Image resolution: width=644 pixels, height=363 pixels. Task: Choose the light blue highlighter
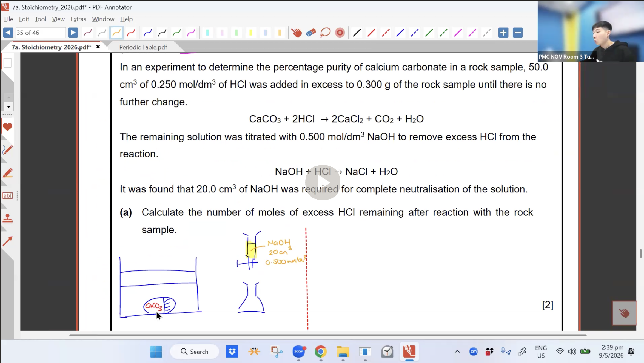pyautogui.click(x=265, y=33)
